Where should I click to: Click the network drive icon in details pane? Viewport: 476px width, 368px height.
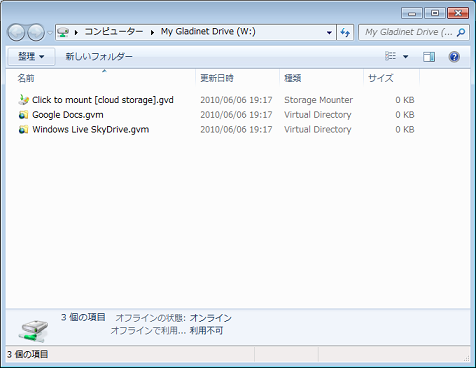click(33, 331)
